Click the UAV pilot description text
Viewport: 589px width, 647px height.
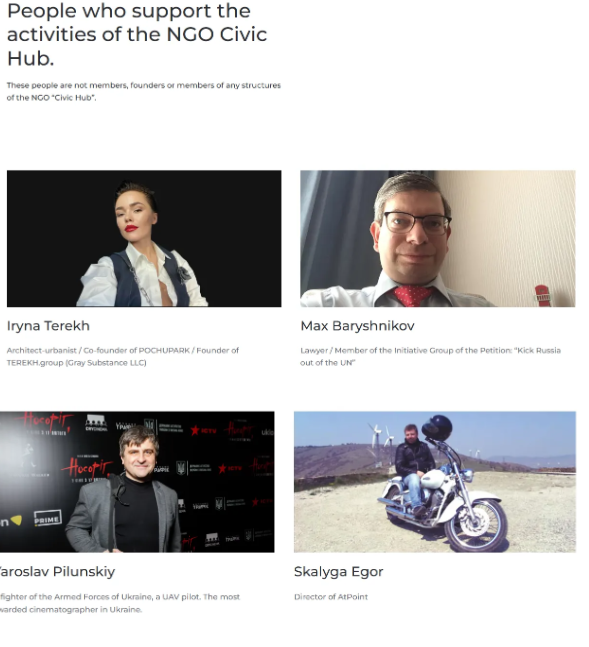pos(120,603)
